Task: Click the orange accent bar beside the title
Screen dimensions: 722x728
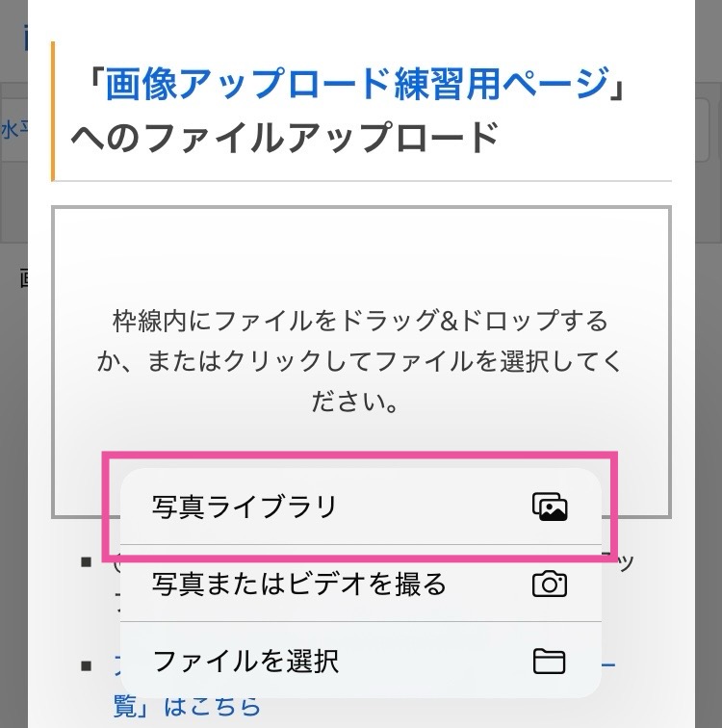Action: click(x=53, y=111)
